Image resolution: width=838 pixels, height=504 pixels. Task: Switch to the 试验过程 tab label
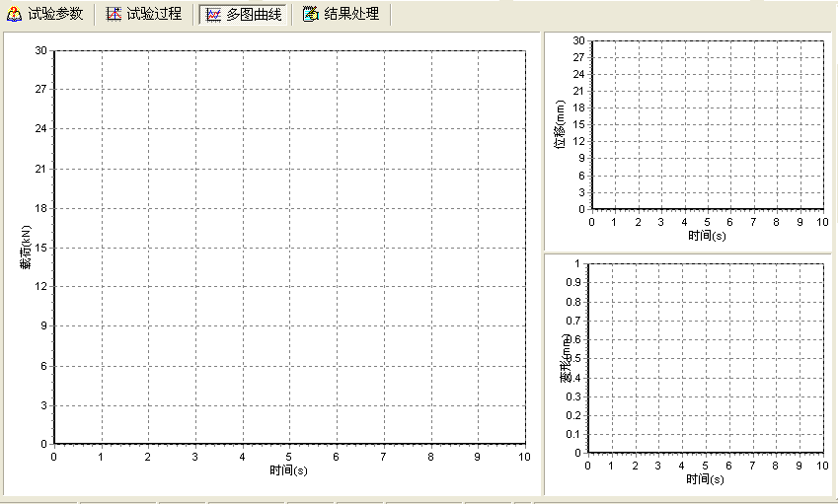[154, 15]
